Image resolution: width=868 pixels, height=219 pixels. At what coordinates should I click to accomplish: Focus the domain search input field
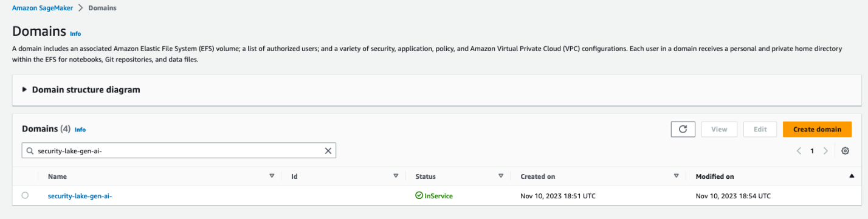click(x=179, y=151)
